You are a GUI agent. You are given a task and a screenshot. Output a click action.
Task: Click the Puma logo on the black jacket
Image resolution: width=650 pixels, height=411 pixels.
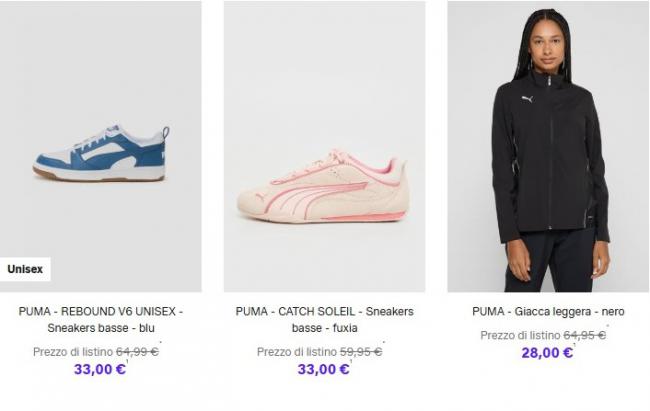[x=527, y=99]
